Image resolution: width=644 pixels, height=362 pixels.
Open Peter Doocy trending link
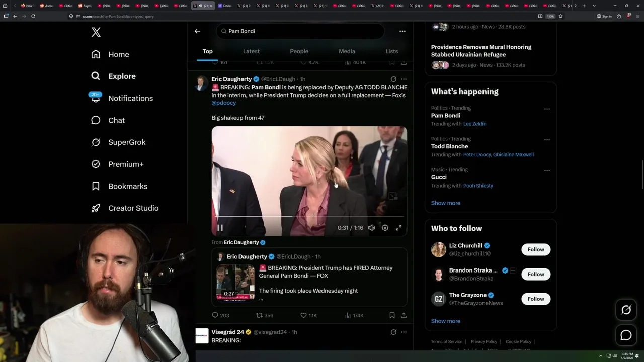tap(477, 155)
